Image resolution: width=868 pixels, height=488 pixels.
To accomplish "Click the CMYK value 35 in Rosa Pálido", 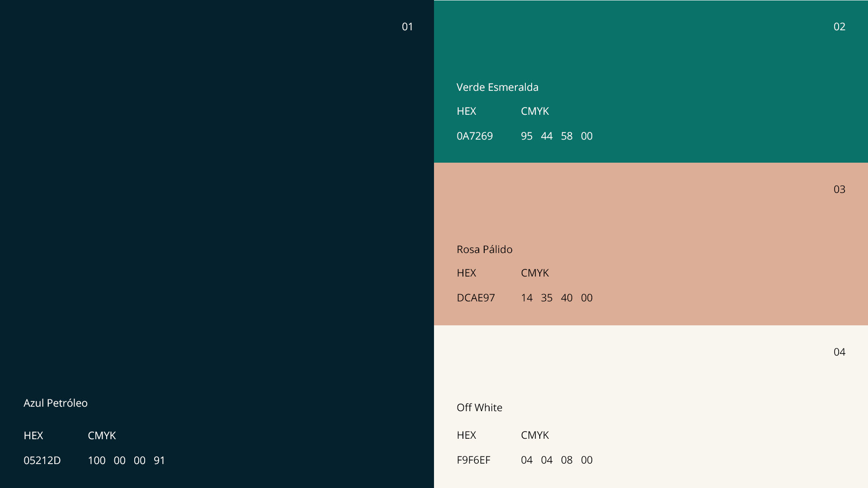I will pyautogui.click(x=547, y=298).
